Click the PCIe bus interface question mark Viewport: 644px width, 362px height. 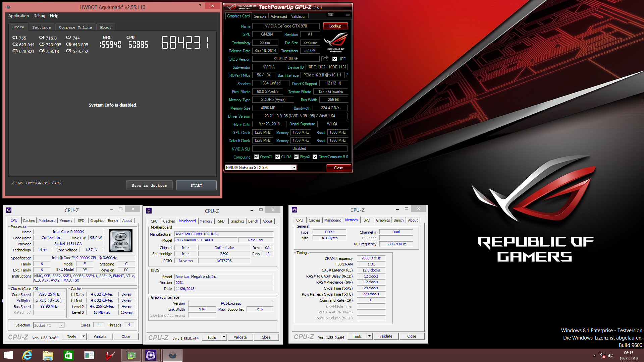click(x=347, y=75)
